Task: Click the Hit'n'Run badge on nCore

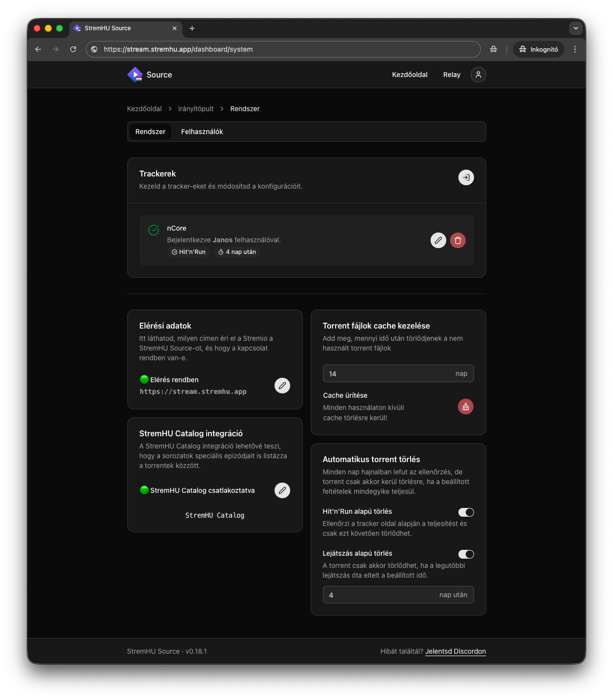Action: tap(189, 252)
